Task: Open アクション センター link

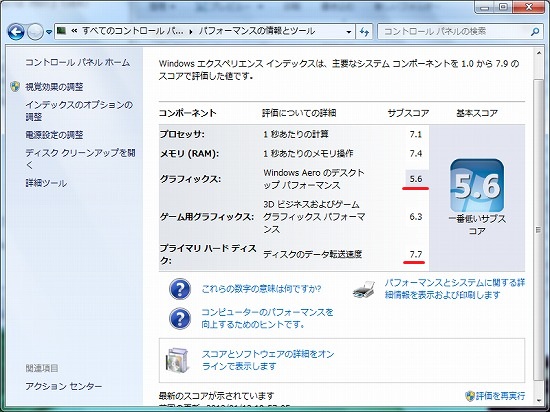Action: [64, 386]
